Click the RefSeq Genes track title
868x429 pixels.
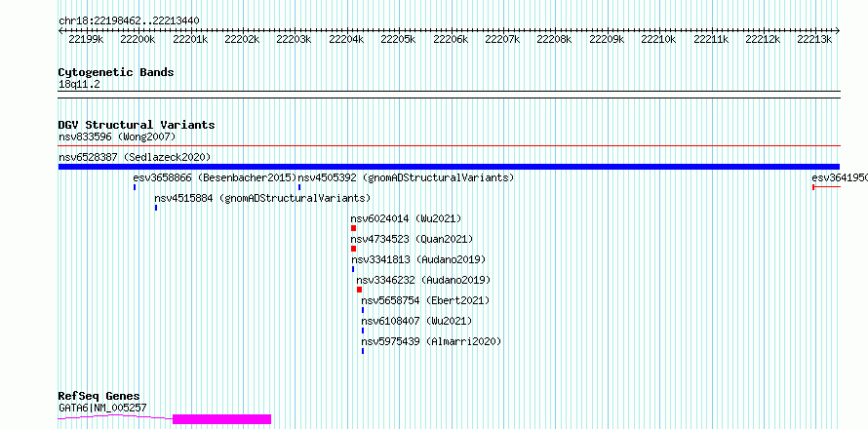point(99,397)
